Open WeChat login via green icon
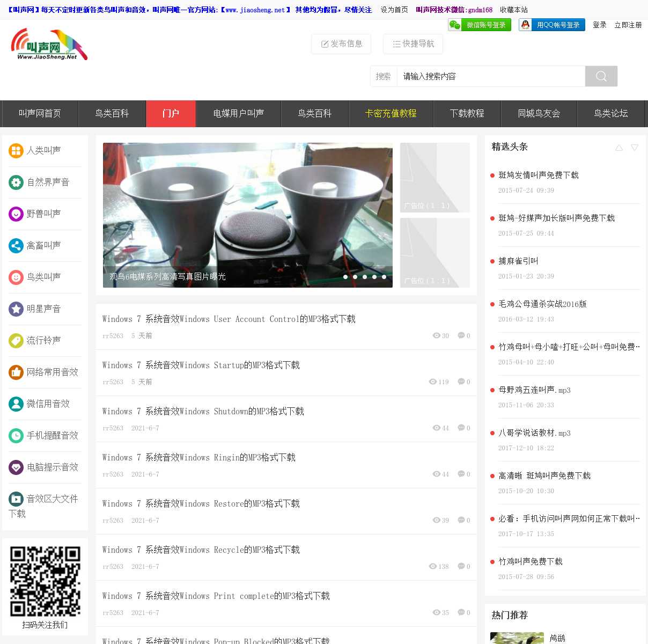The width and height of the screenshot is (648, 644). tap(455, 25)
